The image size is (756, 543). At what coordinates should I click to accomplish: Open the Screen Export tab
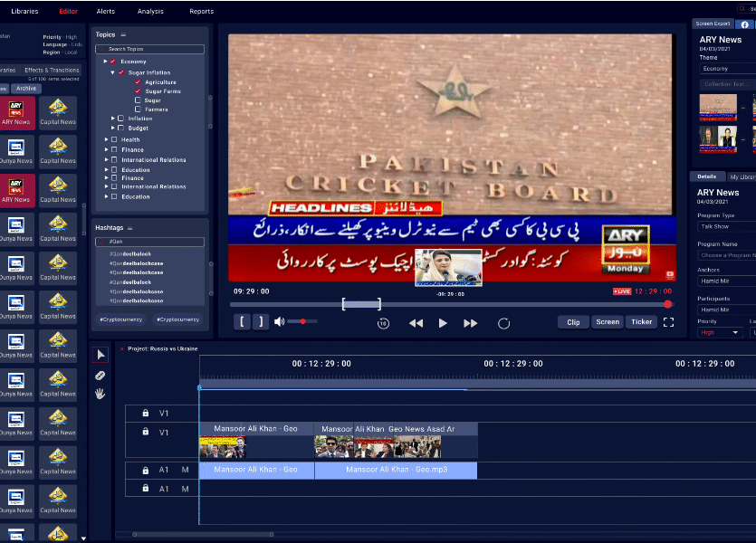click(713, 24)
